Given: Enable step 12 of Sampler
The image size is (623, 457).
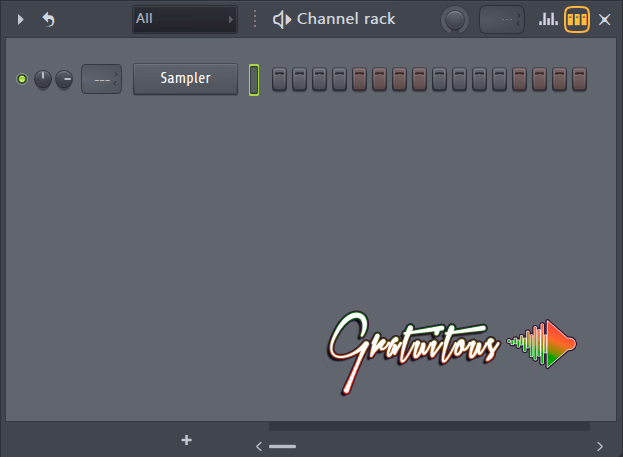Looking at the screenshot, I should 499,79.
